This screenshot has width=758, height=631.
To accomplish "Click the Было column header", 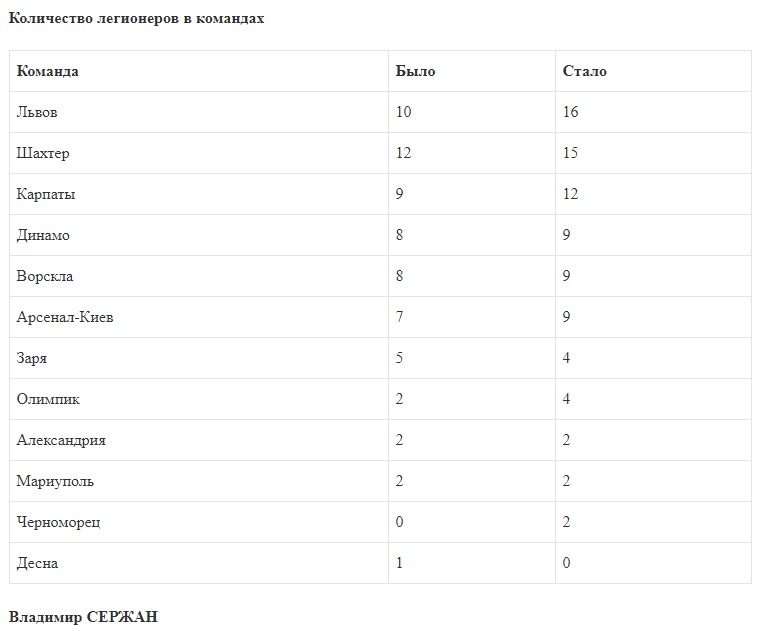I will [415, 71].
